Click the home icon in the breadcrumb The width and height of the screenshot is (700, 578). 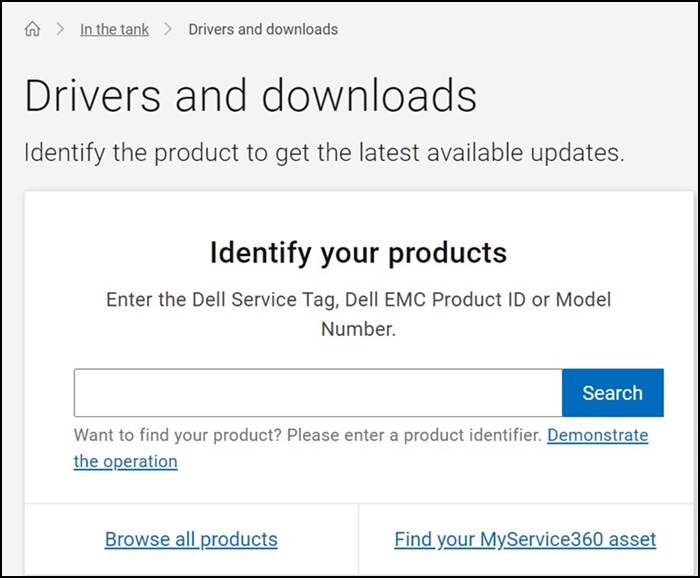33,30
